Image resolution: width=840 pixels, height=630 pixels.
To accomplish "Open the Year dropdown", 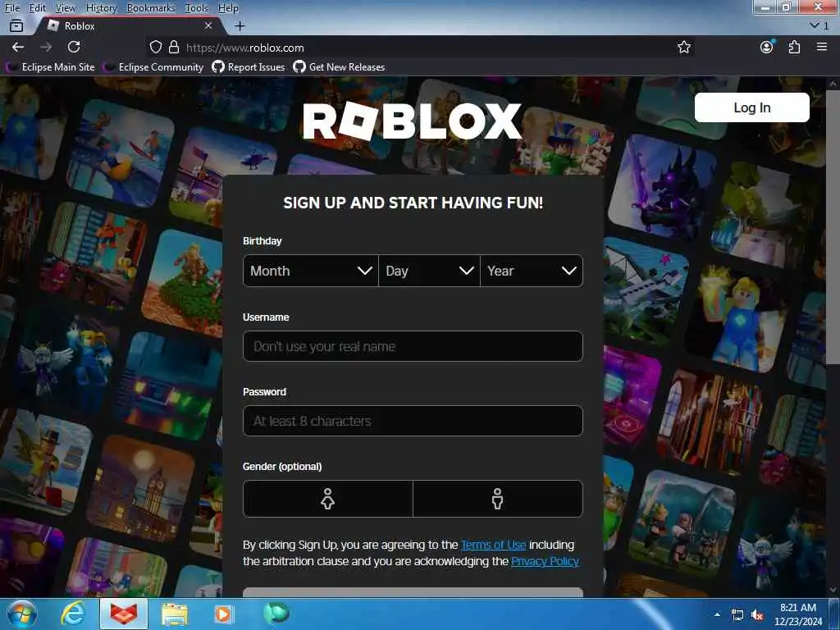I will click(532, 271).
